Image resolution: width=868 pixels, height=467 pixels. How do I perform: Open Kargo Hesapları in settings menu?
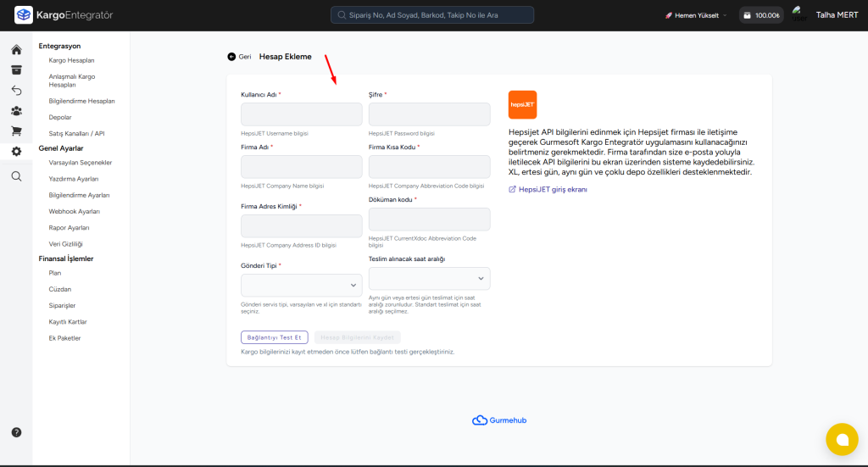tap(71, 61)
